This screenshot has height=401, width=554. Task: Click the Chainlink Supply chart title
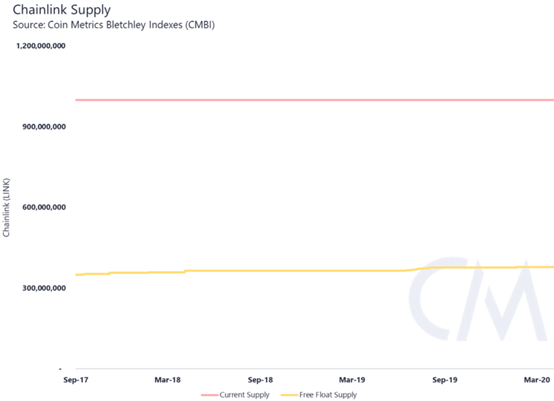[x=62, y=10]
